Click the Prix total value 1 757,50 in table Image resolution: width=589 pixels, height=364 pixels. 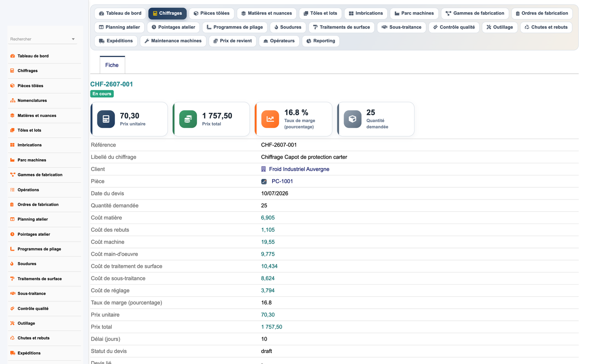point(271,327)
